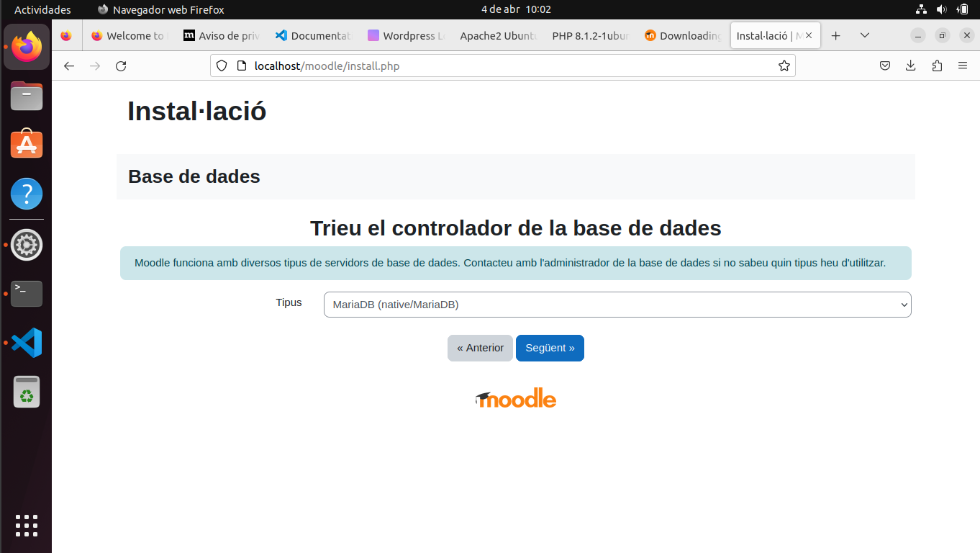Switch to the PHP 8.1.2 tab
The width and height of the screenshot is (980, 553).
coord(589,35)
